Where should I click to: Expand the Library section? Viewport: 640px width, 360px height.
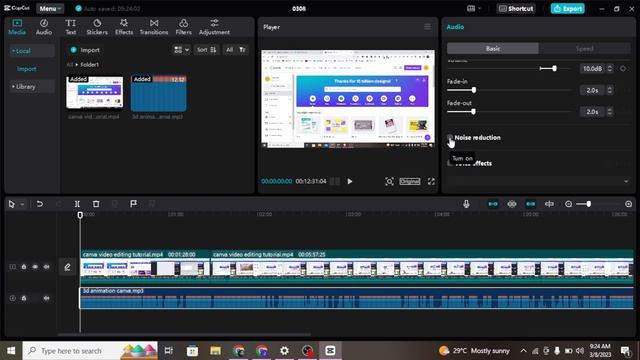tap(32, 87)
